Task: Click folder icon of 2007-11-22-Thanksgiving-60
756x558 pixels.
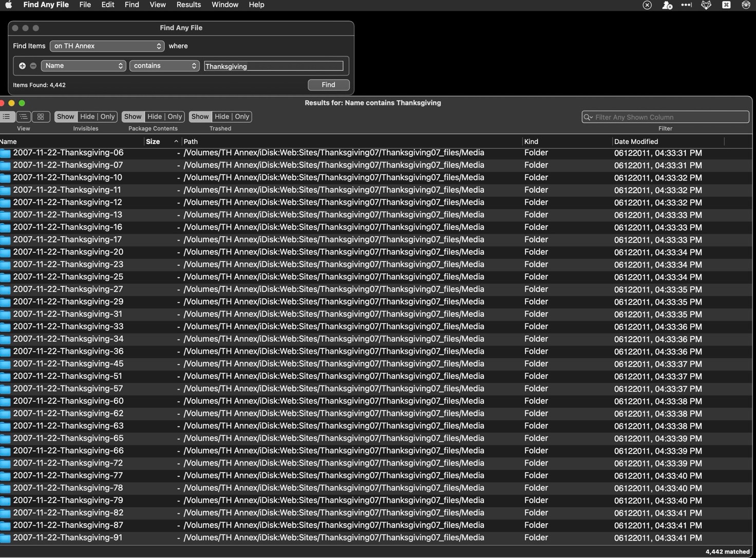Action: [x=5, y=401]
